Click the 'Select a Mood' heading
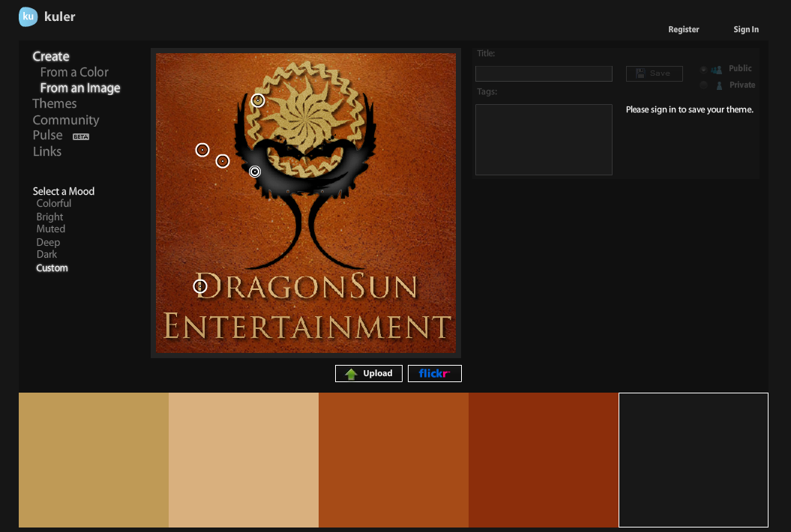Viewport: 791px width, 532px height. pos(64,191)
